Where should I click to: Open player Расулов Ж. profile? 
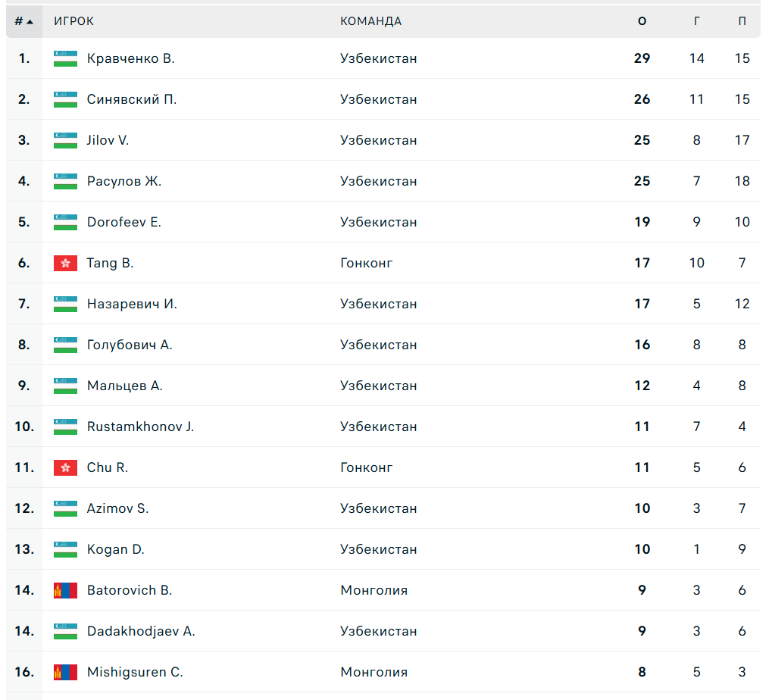point(123,181)
